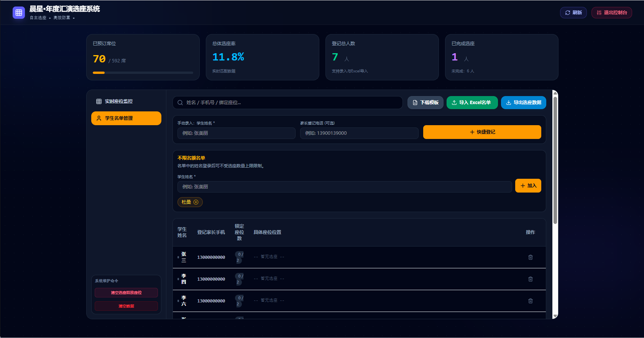Click 清空选座释放座位 button
644x338 pixels.
(126, 293)
